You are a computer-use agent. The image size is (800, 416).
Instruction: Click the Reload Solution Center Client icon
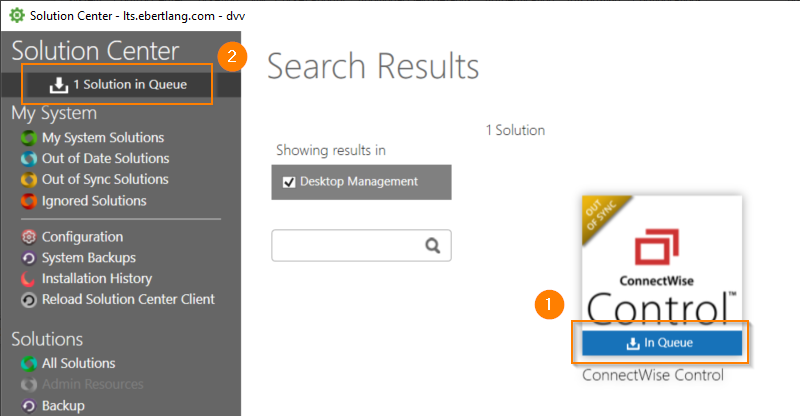[x=28, y=300]
